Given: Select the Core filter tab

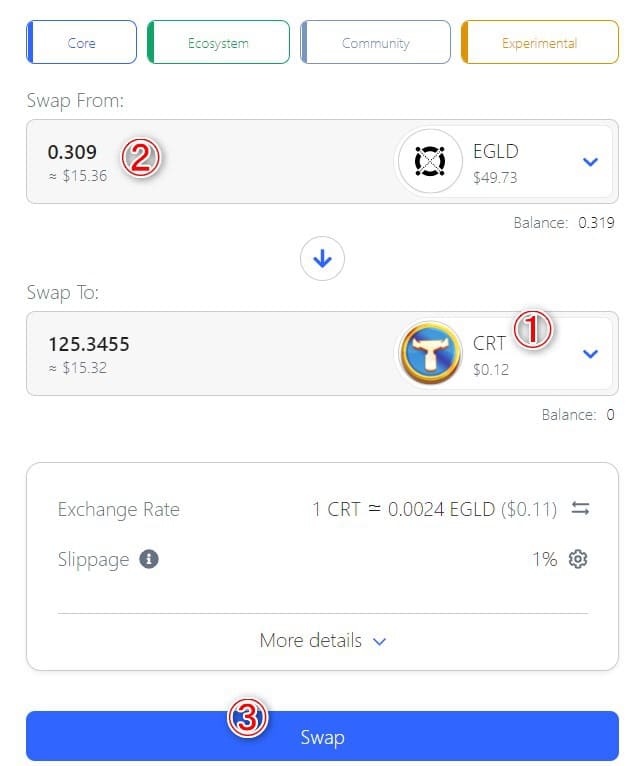Looking at the screenshot, I should 82,43.
